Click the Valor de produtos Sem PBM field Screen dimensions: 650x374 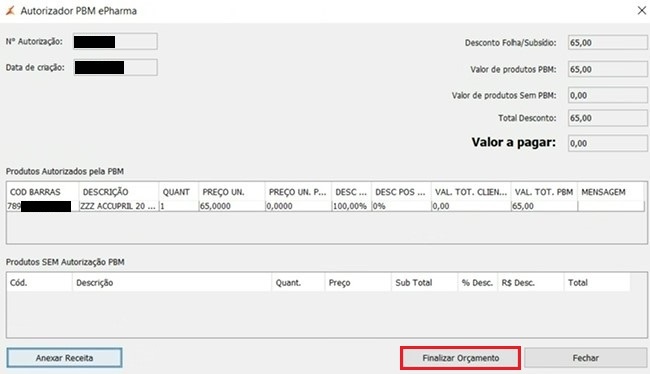pyautogui.click(x=607, y=95)
